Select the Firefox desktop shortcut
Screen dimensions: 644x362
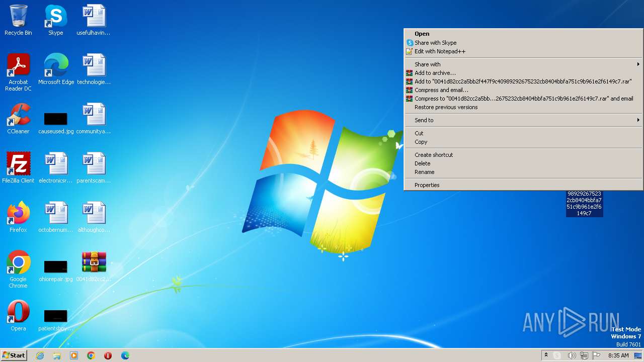18,217
